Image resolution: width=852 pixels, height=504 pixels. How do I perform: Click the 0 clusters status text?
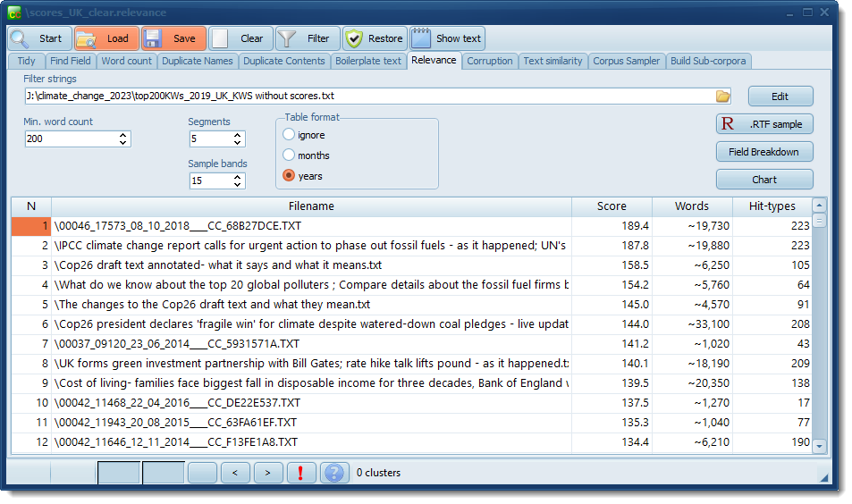pos(378,473)
